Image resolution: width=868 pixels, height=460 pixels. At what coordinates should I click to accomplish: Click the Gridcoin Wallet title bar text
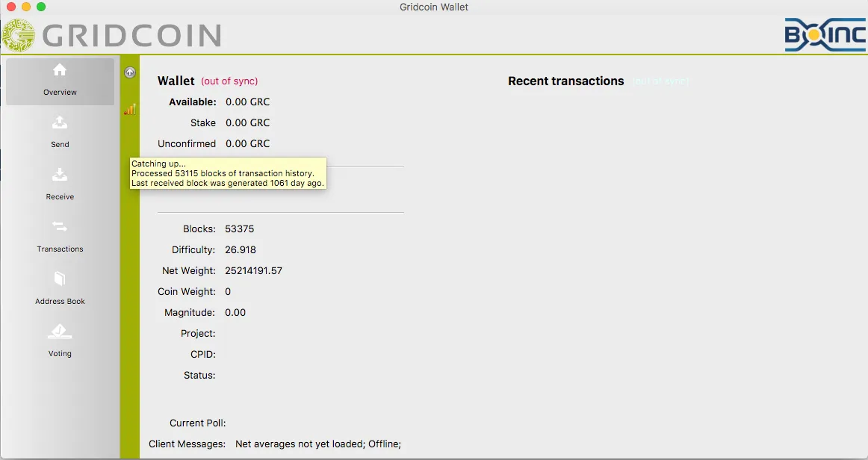pyautogui.click(x=434, y=7)
